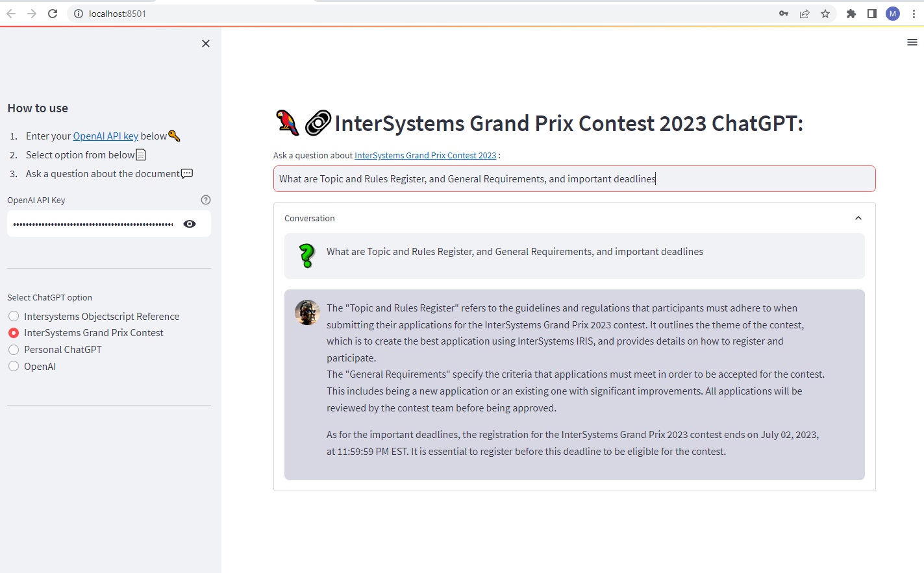Viewport: 924px width, 573px height.
Task: Select Personal ChatGPT radio option
Action: pos(14,350)
